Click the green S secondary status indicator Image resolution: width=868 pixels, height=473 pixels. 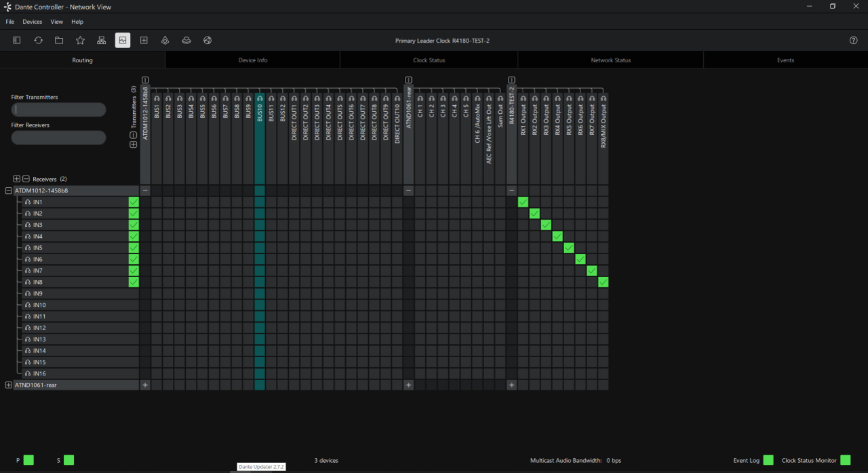(x=68, y=460)
